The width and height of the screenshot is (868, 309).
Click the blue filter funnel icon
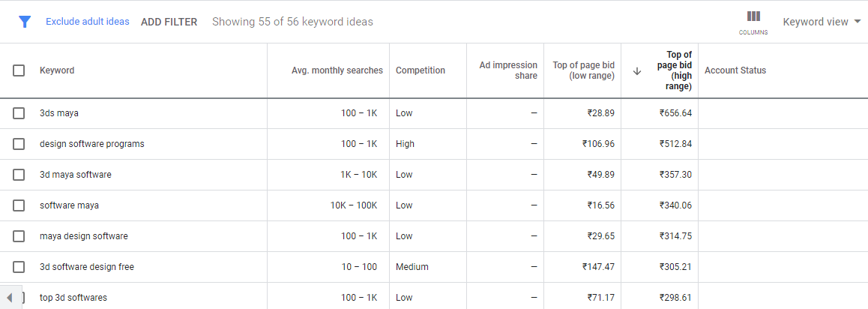(24, 22)
